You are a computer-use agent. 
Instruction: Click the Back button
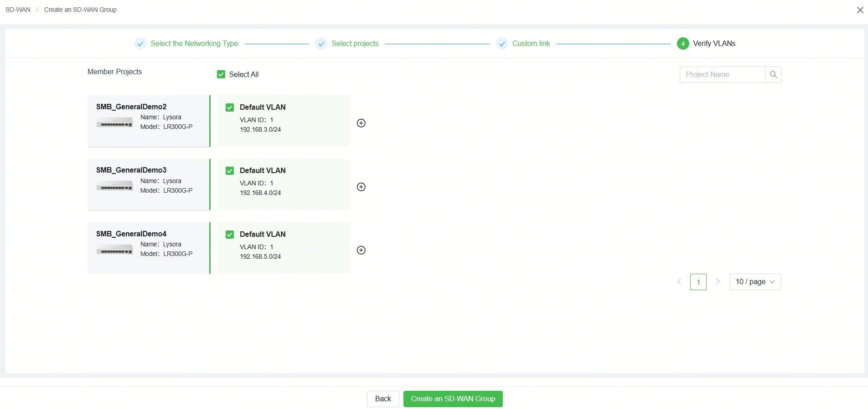click(383, 399)
